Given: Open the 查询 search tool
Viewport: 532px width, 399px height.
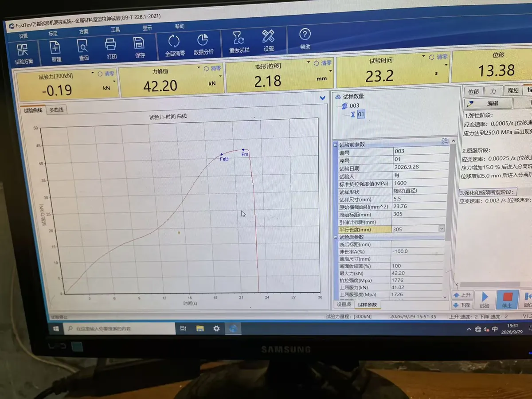Looking at the screenshot, I should 83,50.
